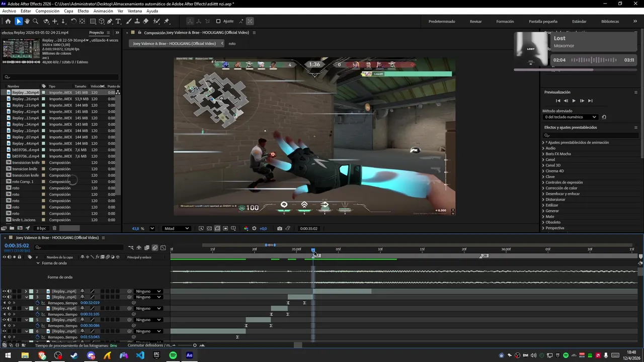Open the Composición menu
The width and height of the screenshot is (644, 362).
coord(47,11)
